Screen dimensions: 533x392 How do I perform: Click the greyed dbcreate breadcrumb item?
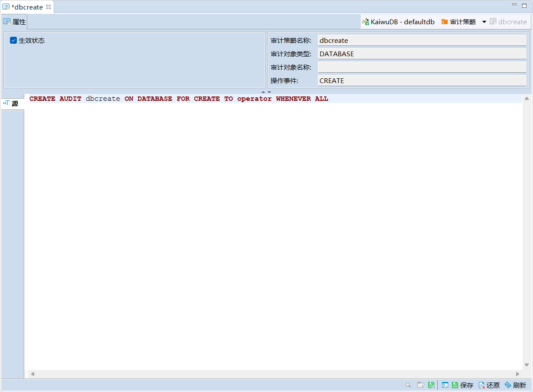pos(508,22)
